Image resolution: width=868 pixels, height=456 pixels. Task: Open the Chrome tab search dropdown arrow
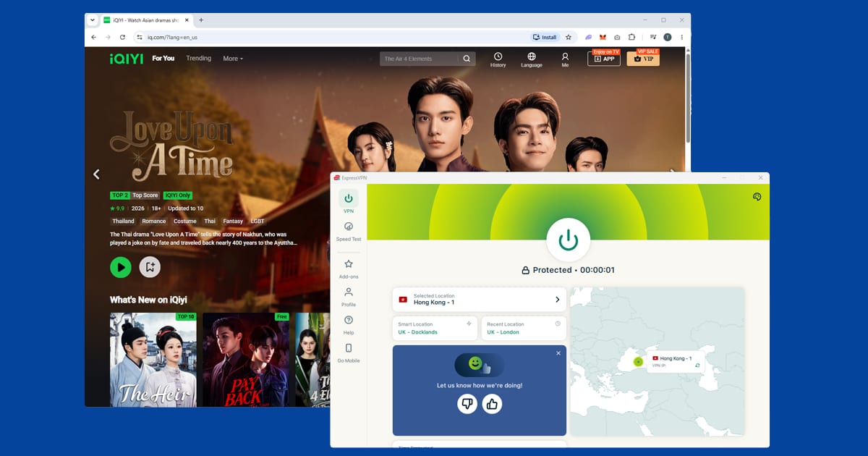click(x=93, y=20)
